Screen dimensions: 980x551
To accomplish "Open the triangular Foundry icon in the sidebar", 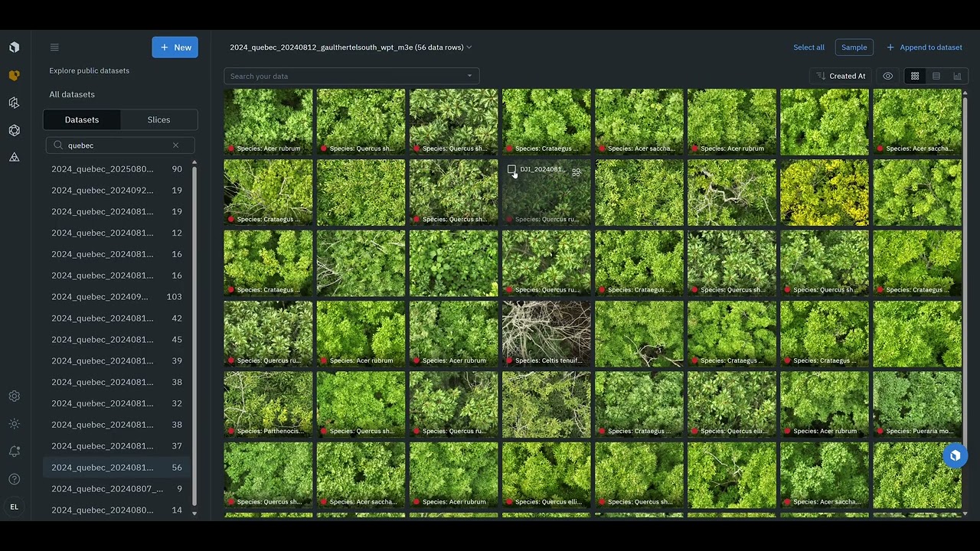I will [x=14, y=157].
